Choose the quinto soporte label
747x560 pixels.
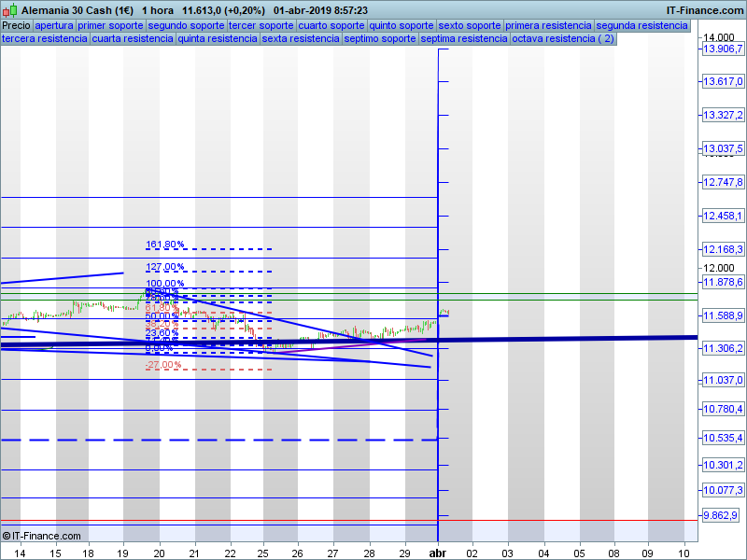(x=402, y=25)
